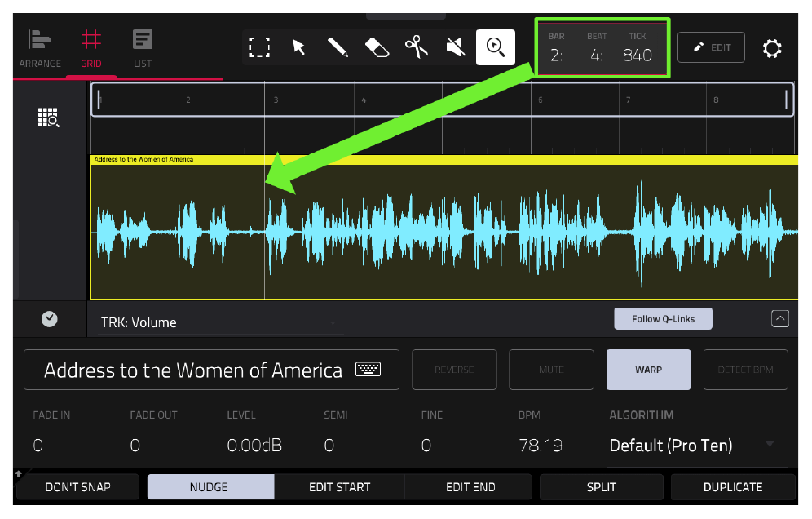Choose the arrow pointer tool
This screenshot has height=519, width=812.
[x=299, y=47]
